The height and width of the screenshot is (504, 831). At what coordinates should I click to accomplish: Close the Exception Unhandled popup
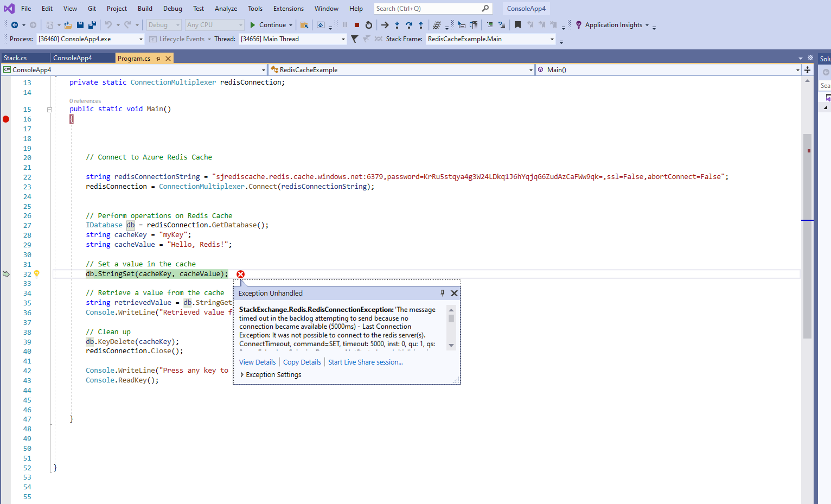pyautogui.click(x=455, y=293)
